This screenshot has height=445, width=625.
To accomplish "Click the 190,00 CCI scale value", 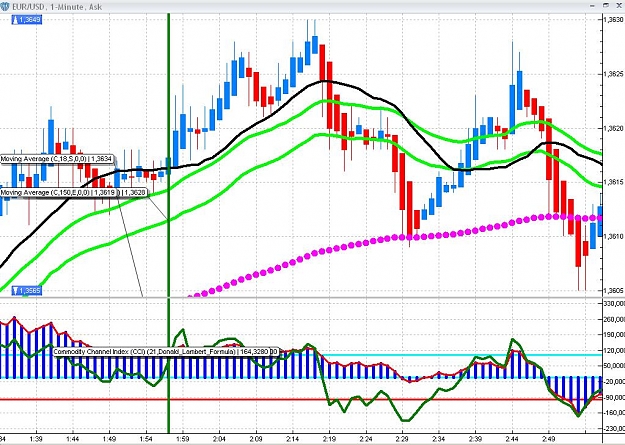I will (614, 335).
